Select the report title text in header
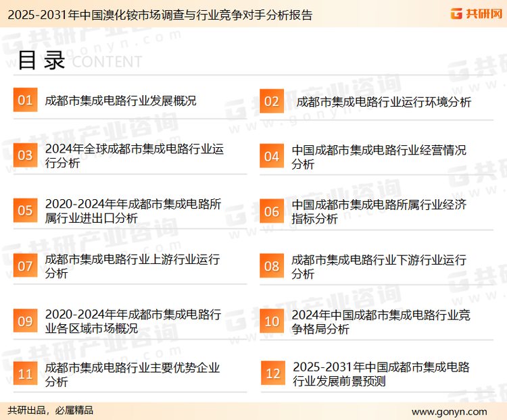Viewport: 507px width, 420px height. point(160,15)
